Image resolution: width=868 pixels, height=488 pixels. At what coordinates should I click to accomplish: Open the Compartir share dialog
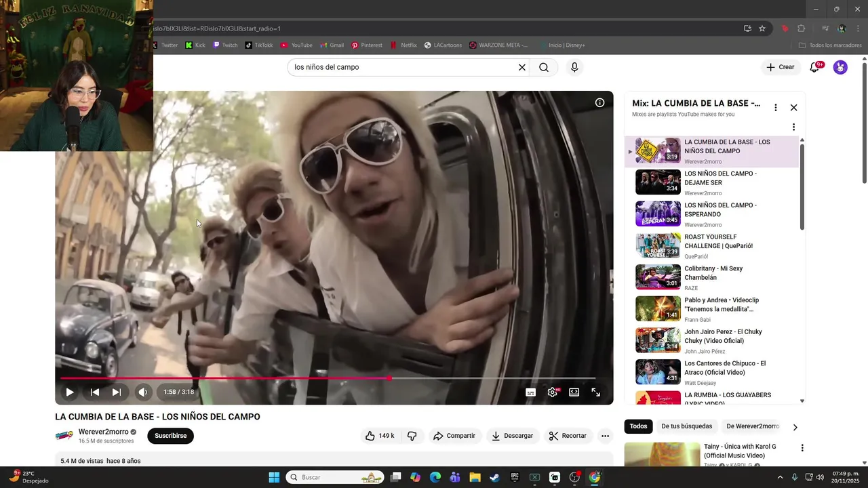(454, 436)
